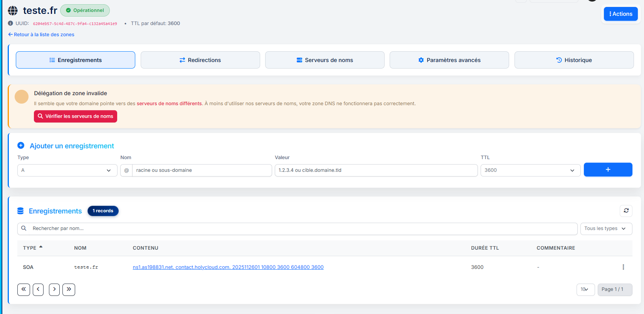Click the UUID info icon
The height and width of the screenshot is (314, 644).
click(10, 24)
